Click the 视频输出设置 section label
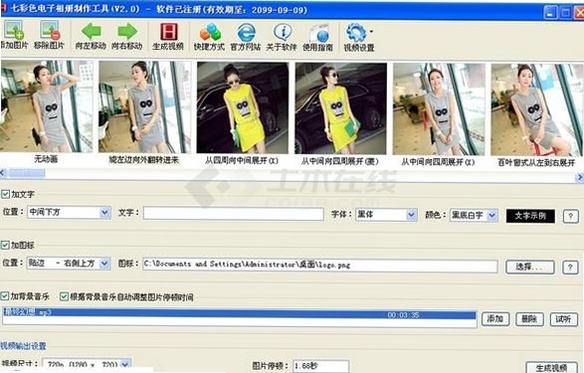The width and height of the screenshot is (584, 373). coord(23,346)
